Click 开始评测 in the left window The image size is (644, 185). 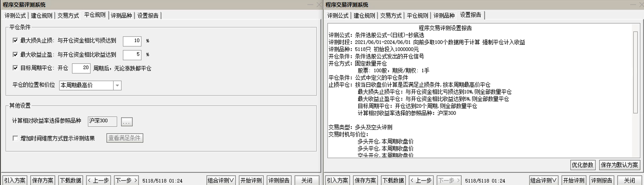[251, 180]
